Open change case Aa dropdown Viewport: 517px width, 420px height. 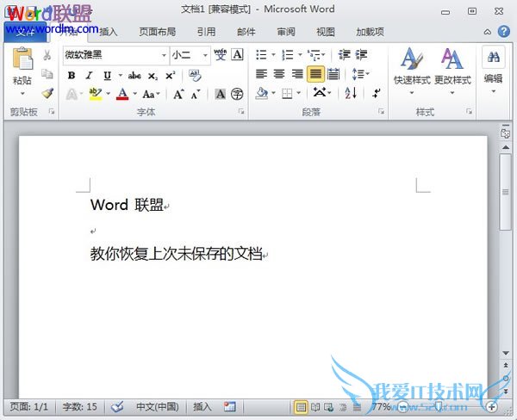point(151,95)
